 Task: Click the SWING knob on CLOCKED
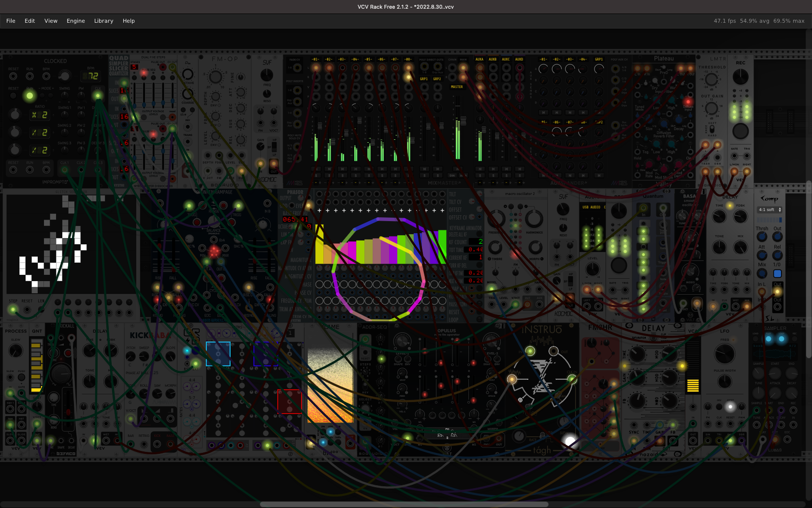tap(64, 95)
